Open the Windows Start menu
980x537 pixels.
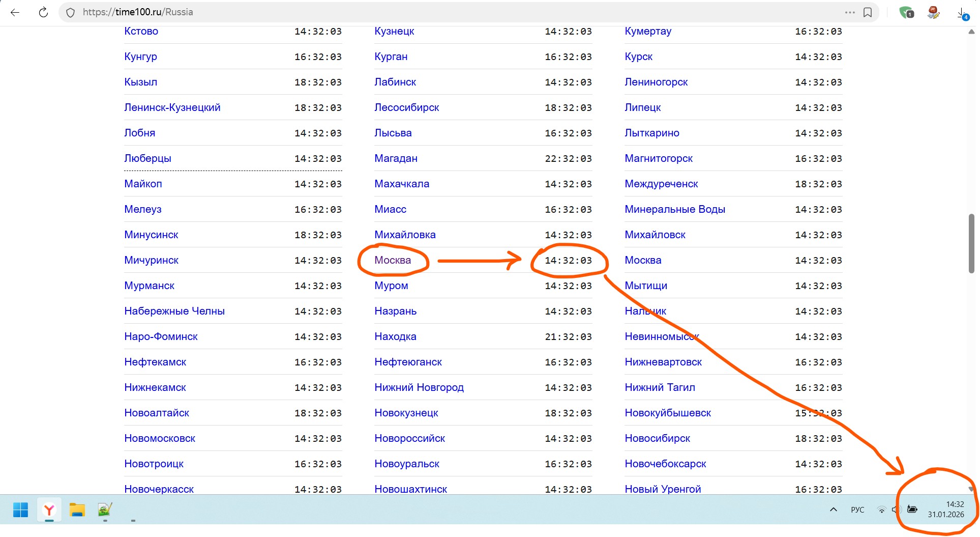click(20, 510)
